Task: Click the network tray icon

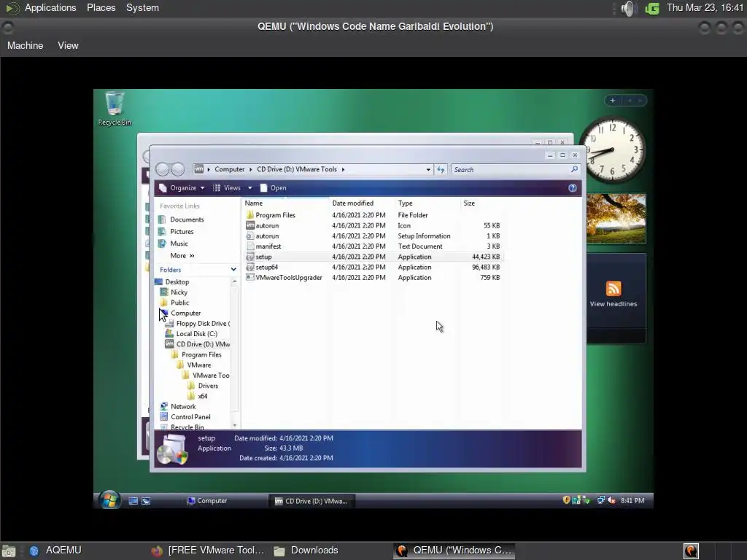Action: [x=601, y=500]
